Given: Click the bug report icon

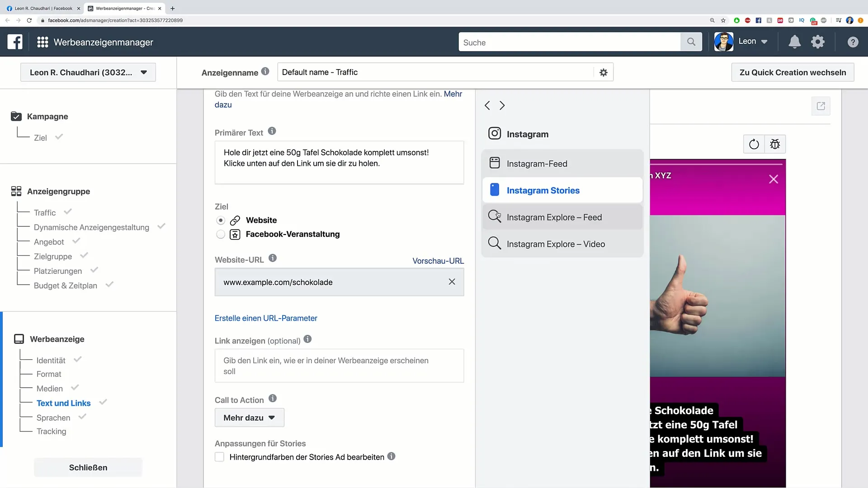Looking at the screenshot, I should (775, 144).
